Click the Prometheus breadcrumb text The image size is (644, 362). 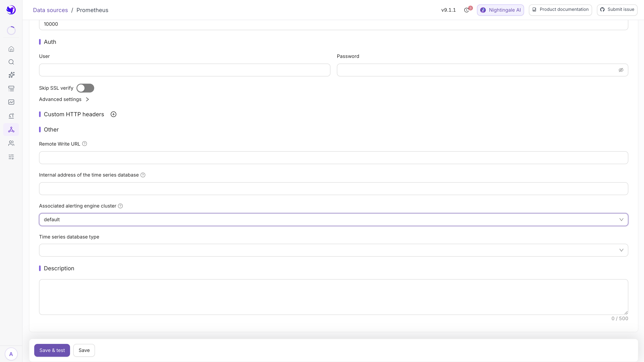(x=92, y=10)
